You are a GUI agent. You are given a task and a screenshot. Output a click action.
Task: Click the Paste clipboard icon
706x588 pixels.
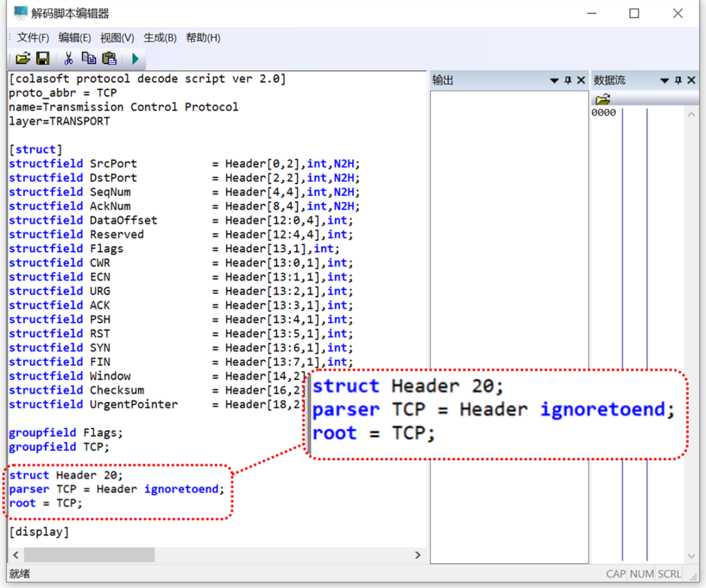pos(109,59)
